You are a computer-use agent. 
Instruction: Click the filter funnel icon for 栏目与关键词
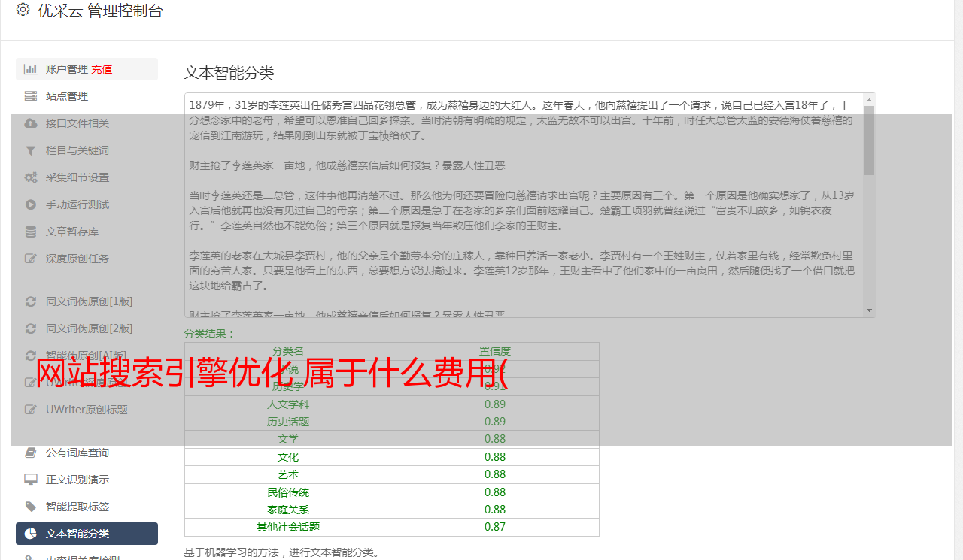click(31, 150)
